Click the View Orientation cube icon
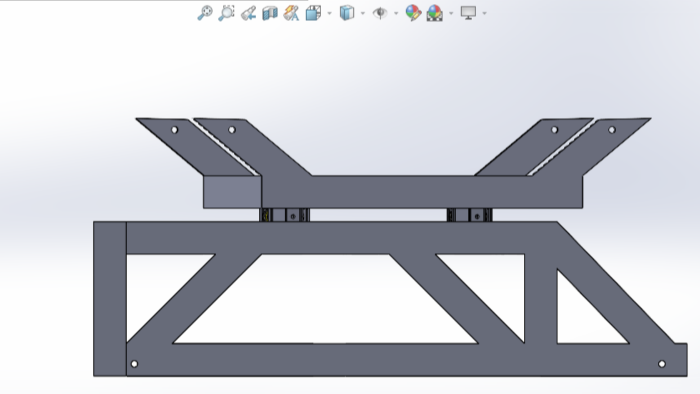This screenshot has height=394, width=700. 313,13
